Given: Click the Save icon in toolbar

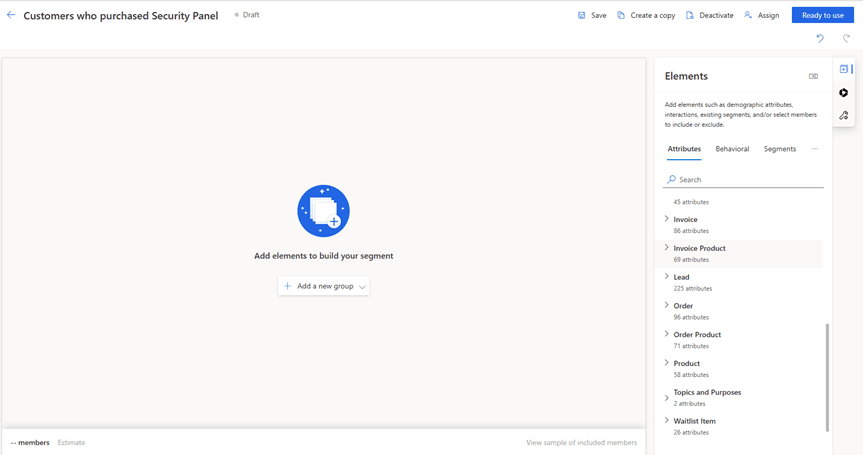Looking at the screenshot, I should tap(582, 15).
